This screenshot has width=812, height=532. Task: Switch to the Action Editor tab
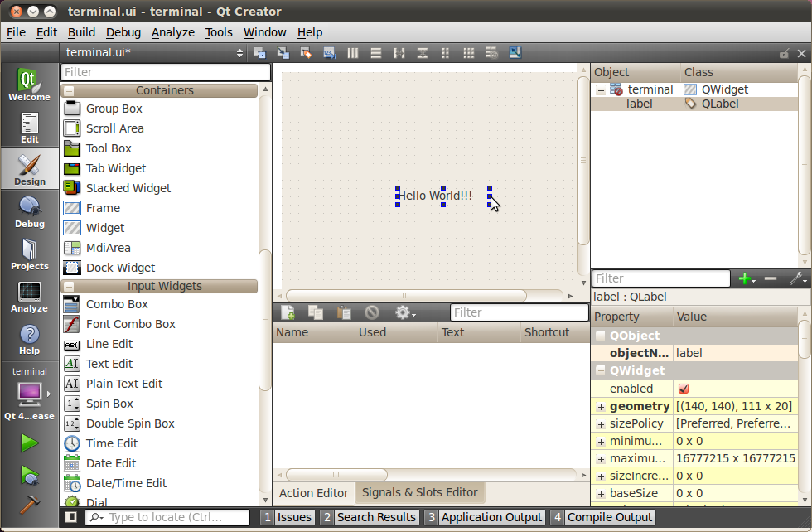[313, 493]
